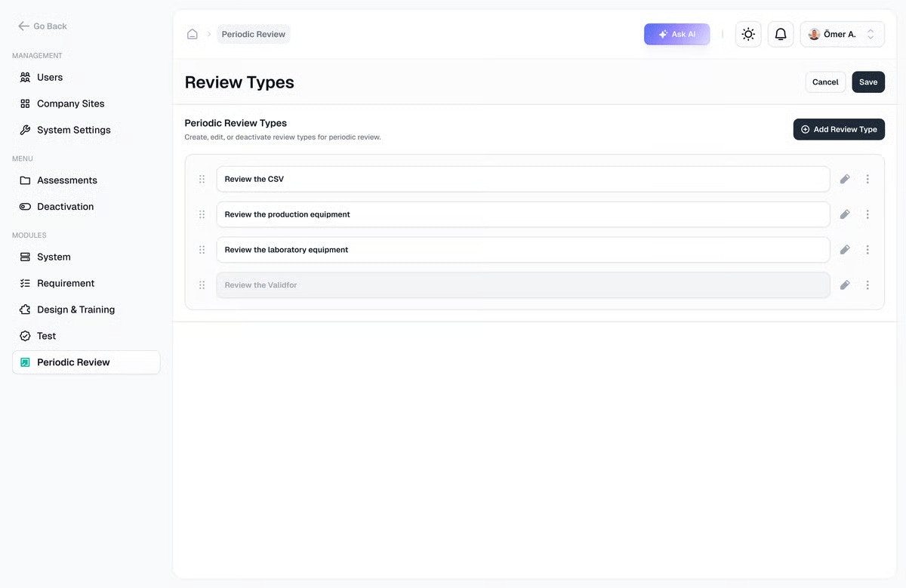906x588 pixels.
Task: Open options menu for Review the production equipment
Action: (867, 214)
